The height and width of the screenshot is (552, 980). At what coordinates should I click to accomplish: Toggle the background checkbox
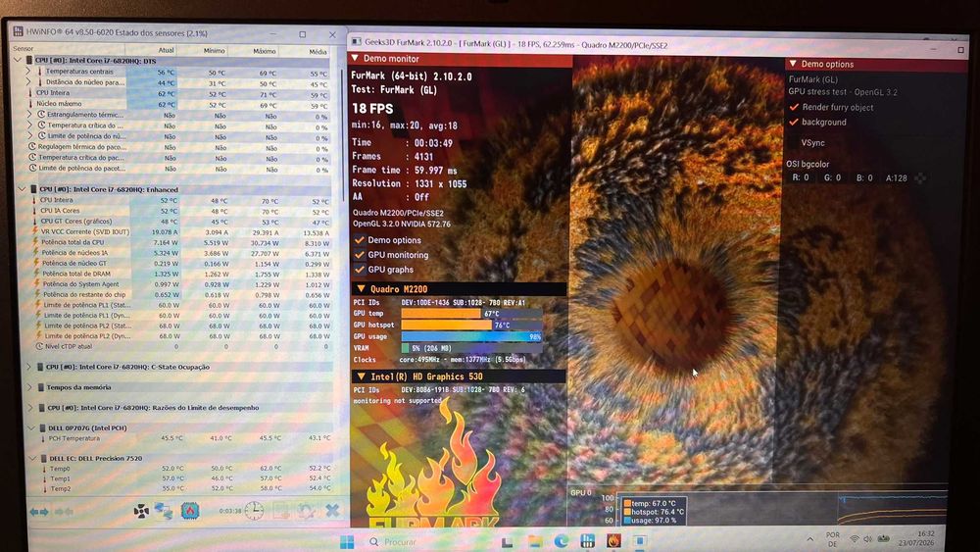(x=795, y=122)
